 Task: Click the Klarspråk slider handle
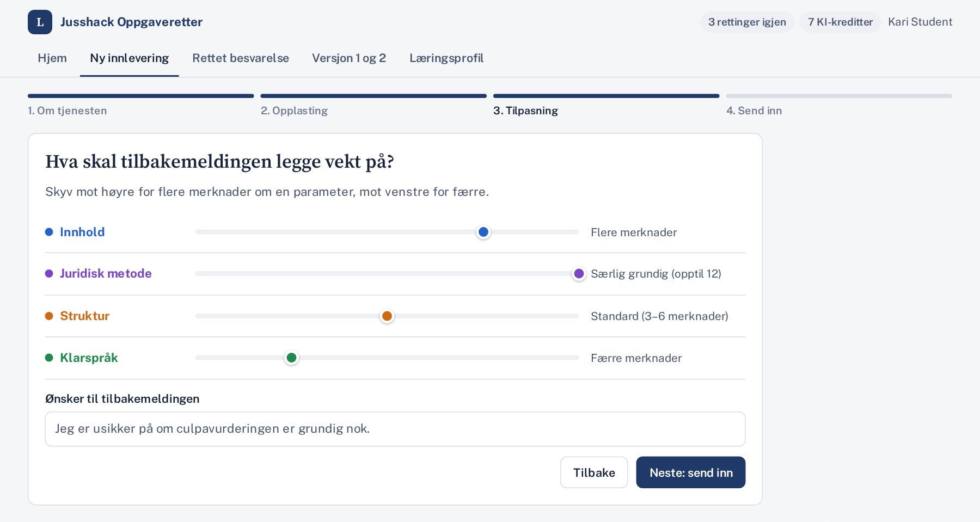click(x=291, y=358)
